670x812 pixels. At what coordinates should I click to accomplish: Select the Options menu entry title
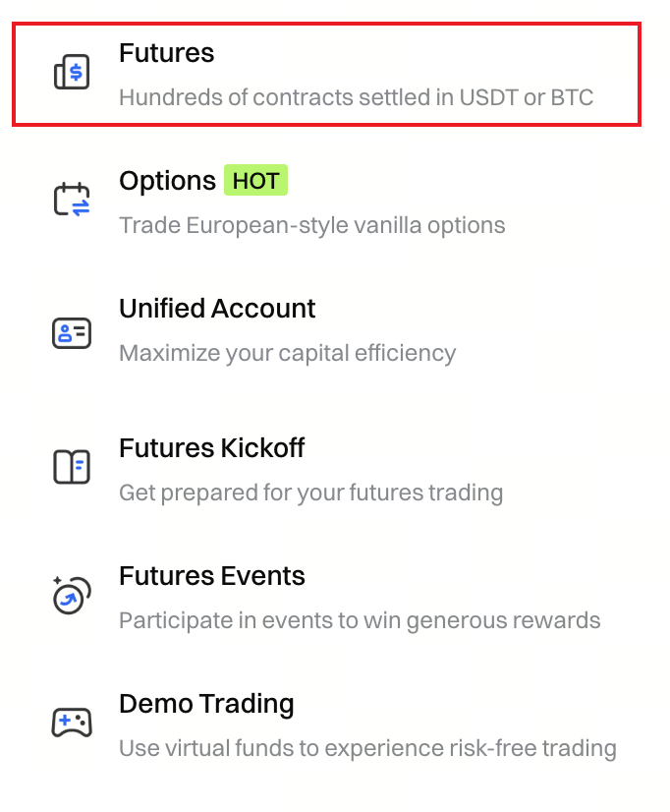click(x=167, y=181)
